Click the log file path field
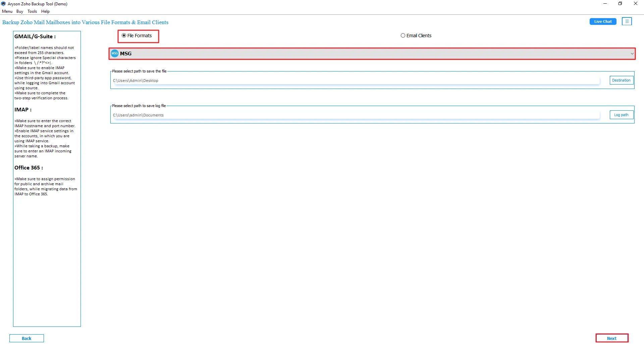 [356, 115]
